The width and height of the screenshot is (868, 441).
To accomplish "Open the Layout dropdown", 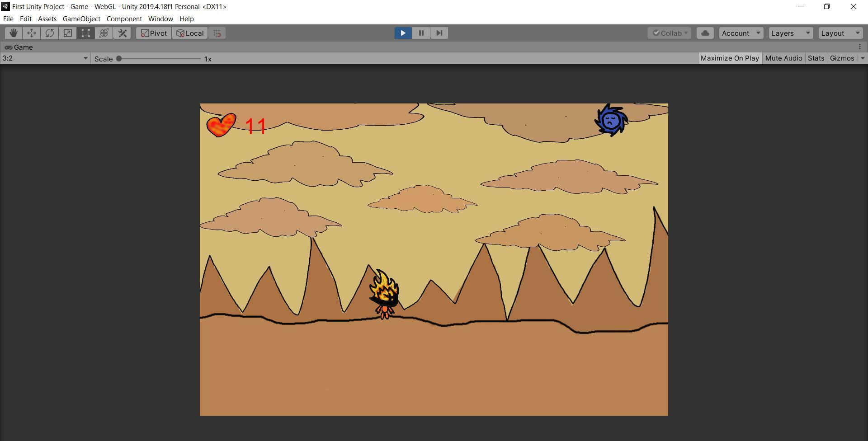I will tap(840, 33).
